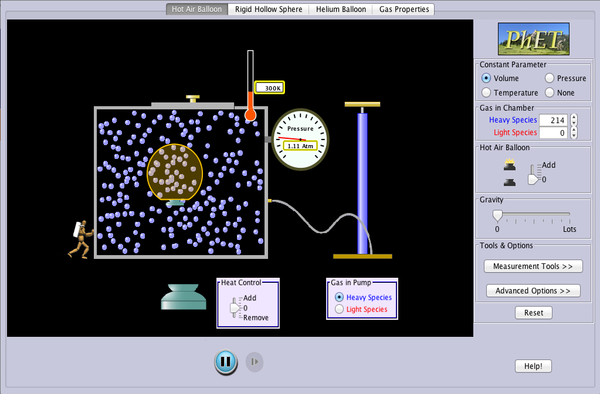Open the Rigid Hollow Sphere tab

point(269,9)
